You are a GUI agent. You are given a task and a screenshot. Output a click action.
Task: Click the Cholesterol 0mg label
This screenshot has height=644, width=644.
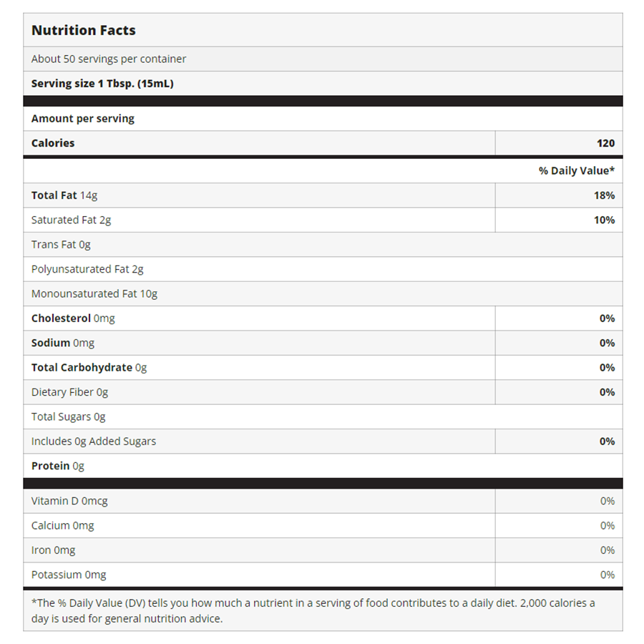click(x=73, y=318)
